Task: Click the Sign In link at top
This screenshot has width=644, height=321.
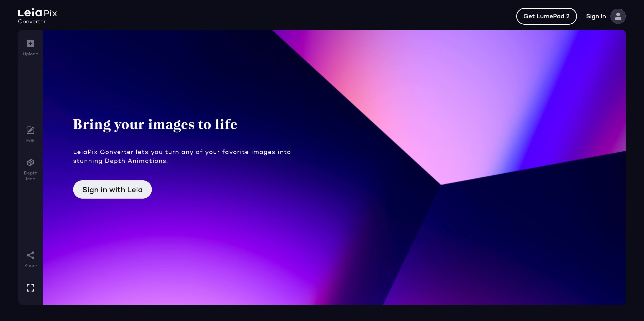Action: pos(596,16)
